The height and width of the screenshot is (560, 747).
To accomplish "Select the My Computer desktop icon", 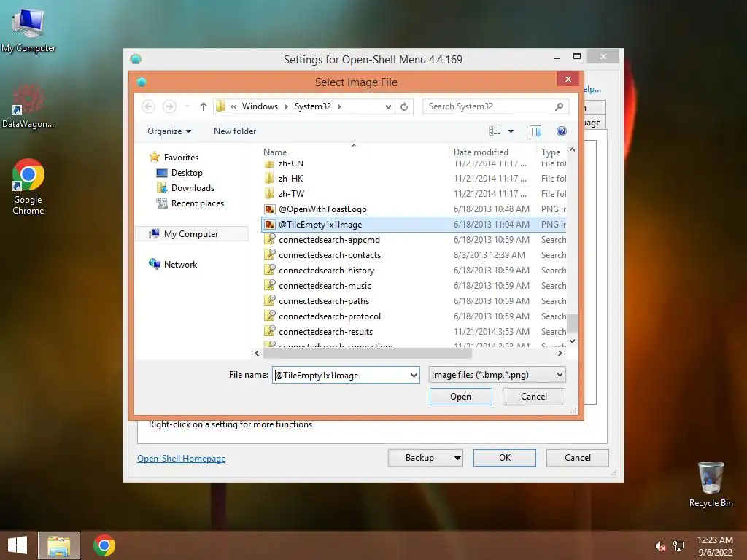I will click(x=28, y=29).
